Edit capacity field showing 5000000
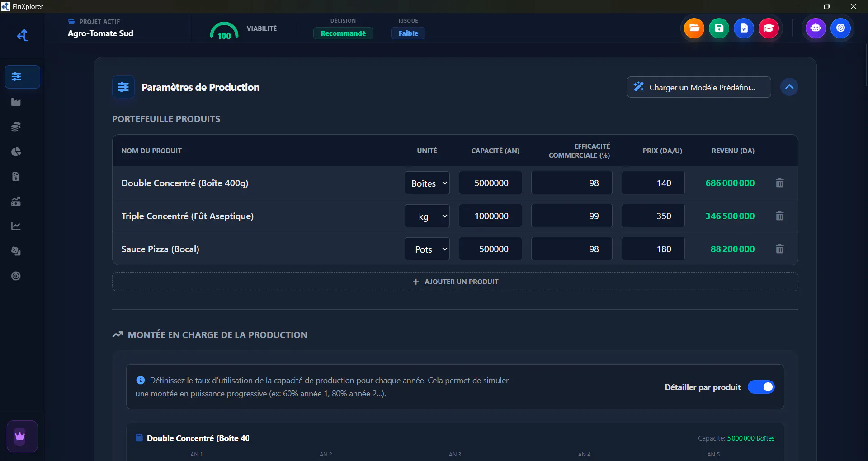 click(x=491, y=183)
